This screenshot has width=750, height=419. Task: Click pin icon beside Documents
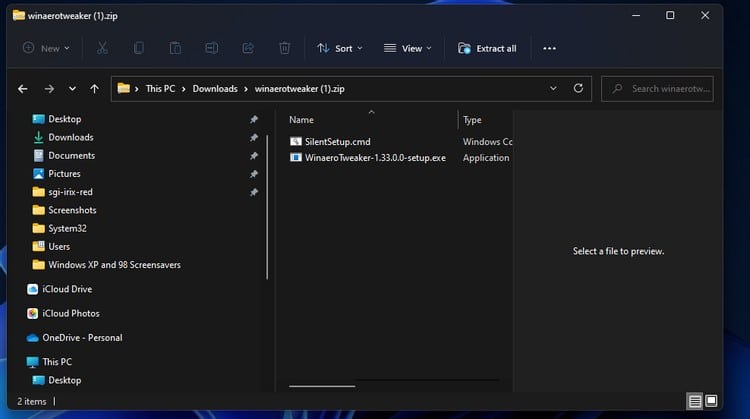click(x=254, y=155)
